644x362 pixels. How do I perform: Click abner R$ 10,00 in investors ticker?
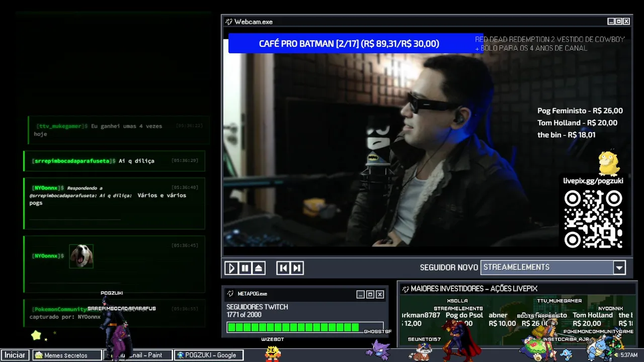(502, 319)
